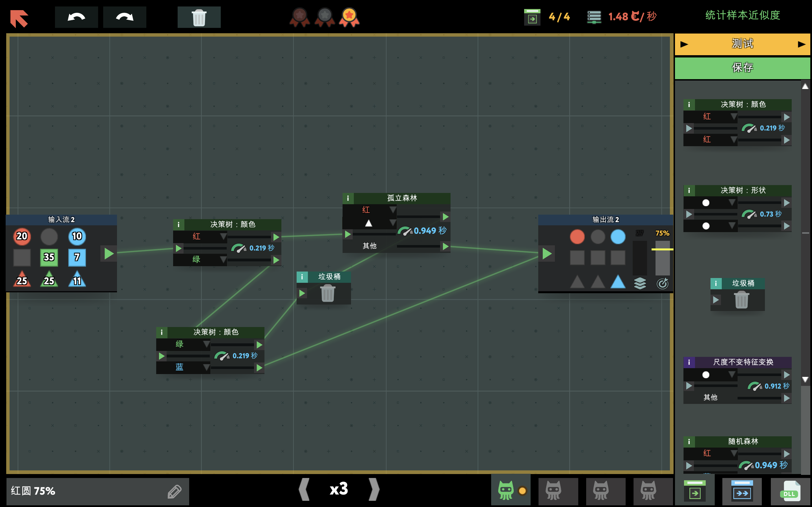
Task: Open the DLL export icon
Action: [789, 492]
